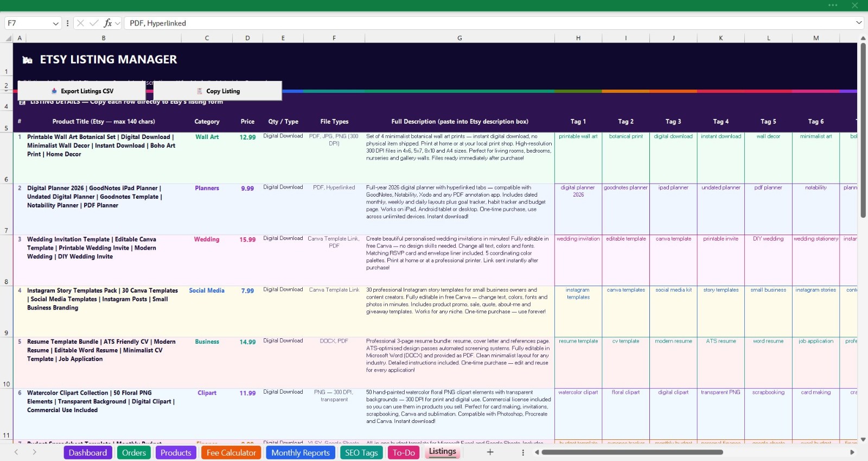The image size is (868, 461).
Task: Open the Fee Calculator sheet tab
Action: pos(231,452)
